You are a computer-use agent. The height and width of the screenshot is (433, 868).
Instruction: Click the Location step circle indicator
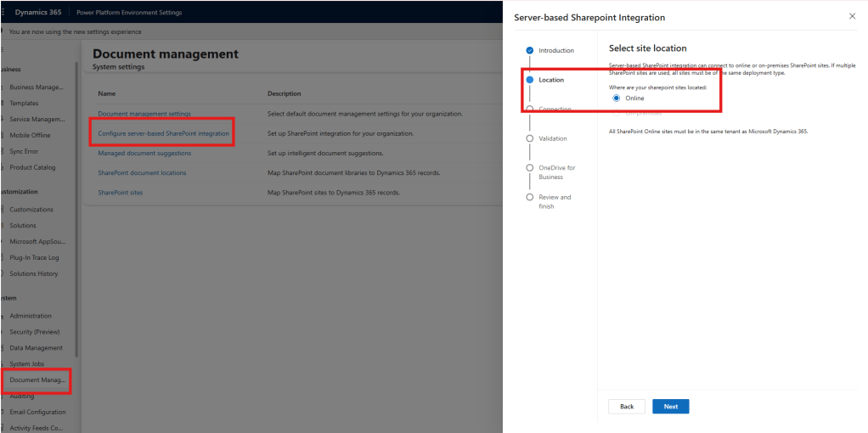tap(530, 80)
